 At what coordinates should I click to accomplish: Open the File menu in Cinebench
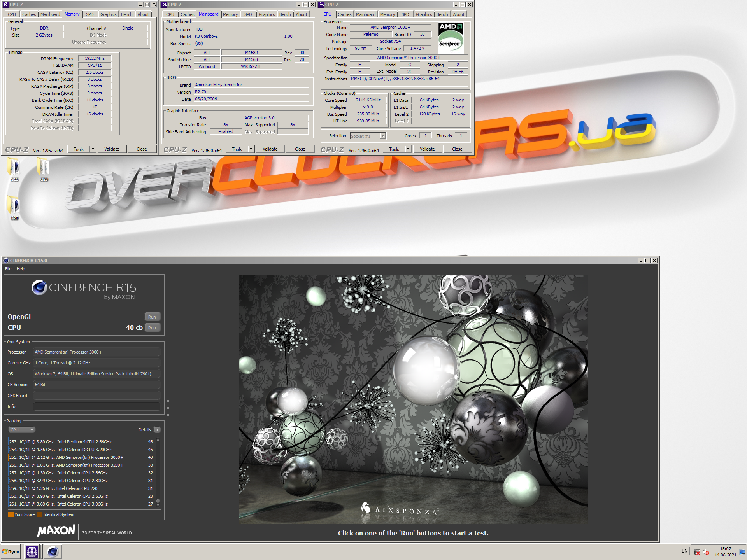click(x=8, y=269)
